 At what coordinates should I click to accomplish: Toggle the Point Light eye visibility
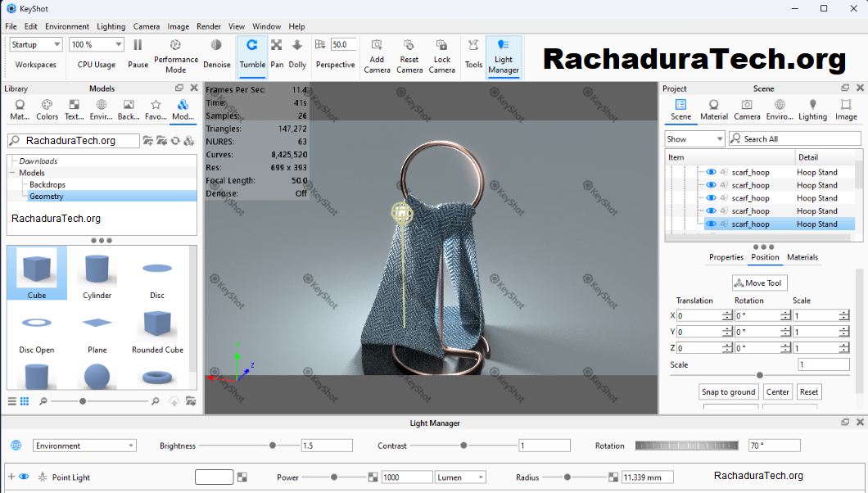(24, 477)
